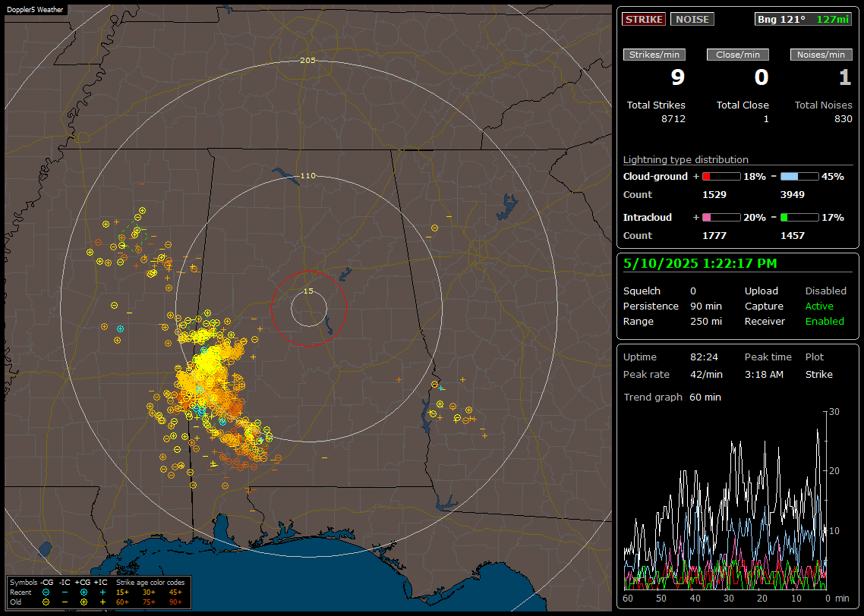864x616 pixels.
Task: Click the NOISE indicator
Action: click(692, 19)
